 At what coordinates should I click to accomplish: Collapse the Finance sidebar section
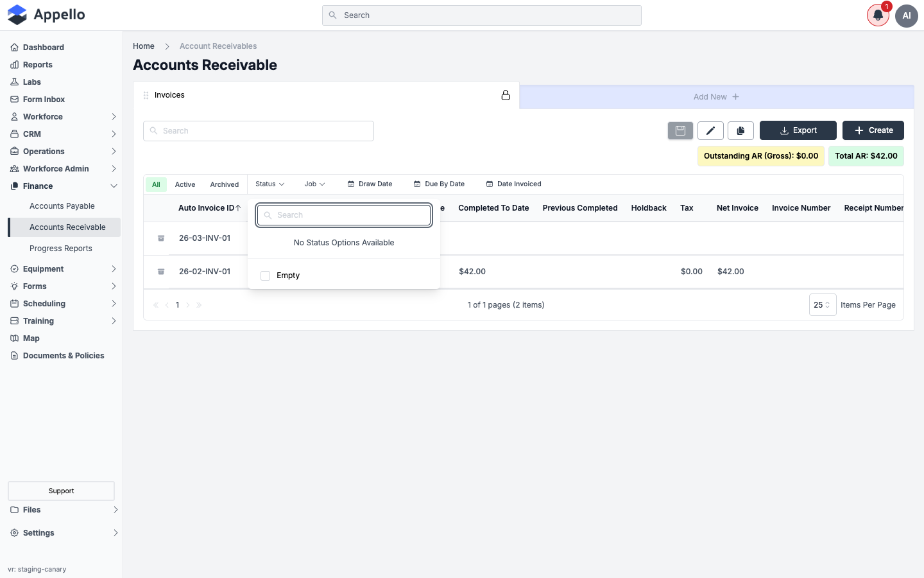[x=64, y=186]
